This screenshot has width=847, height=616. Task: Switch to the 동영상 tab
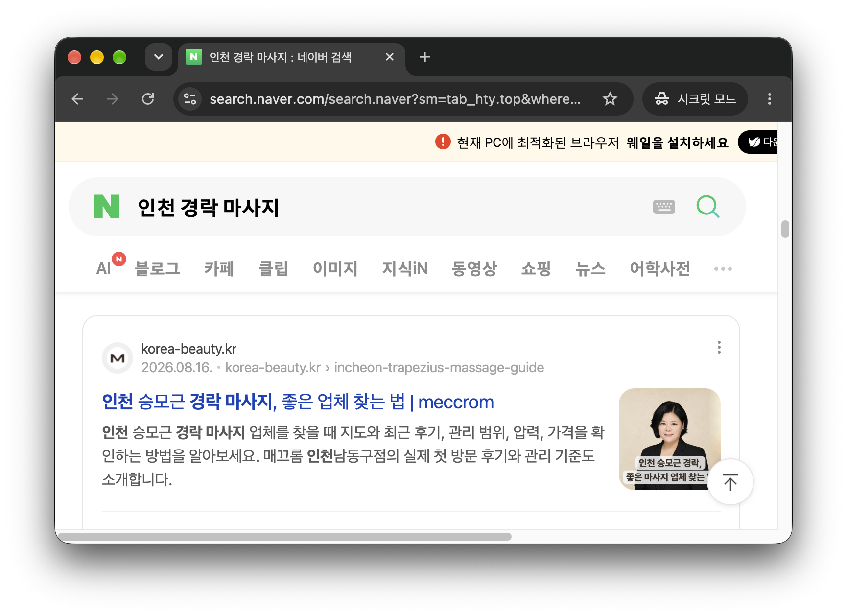point(474,268)
